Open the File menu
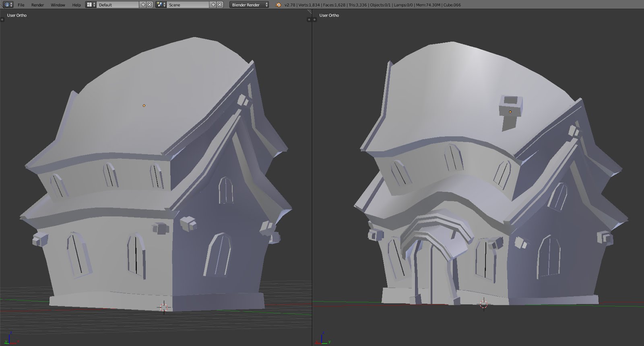The image size is (644, 346). tap(21, 5)
